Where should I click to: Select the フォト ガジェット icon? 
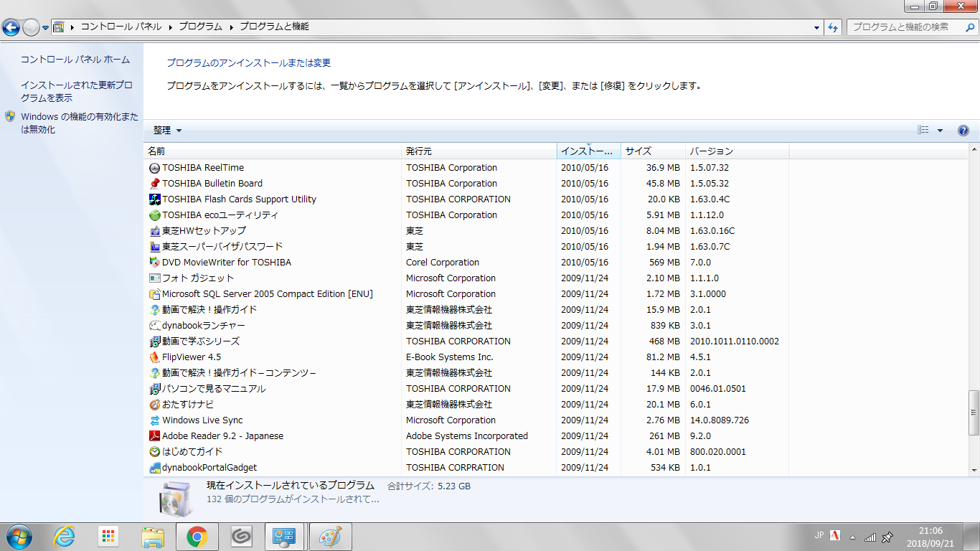point(155,278)
